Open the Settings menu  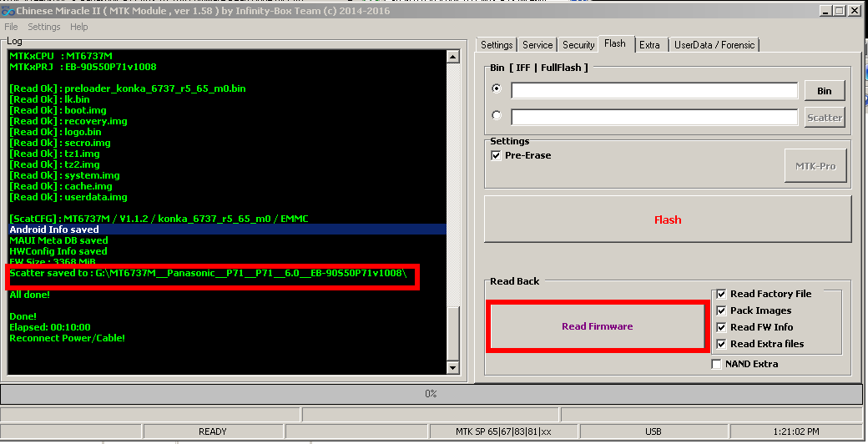tap(43, 27)
